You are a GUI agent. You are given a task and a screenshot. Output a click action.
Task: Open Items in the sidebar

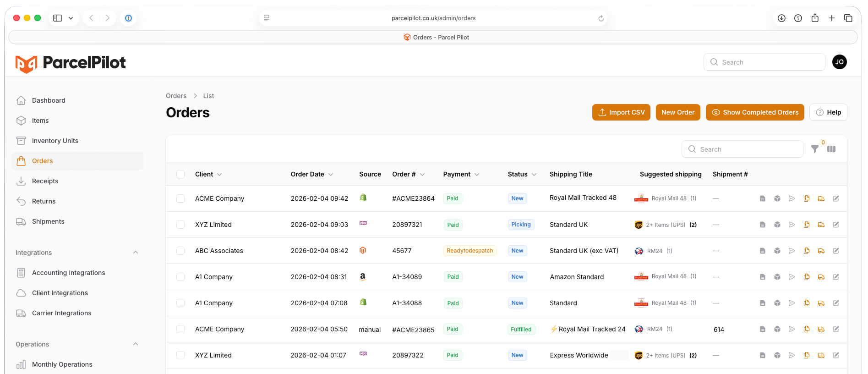(78, 121)
